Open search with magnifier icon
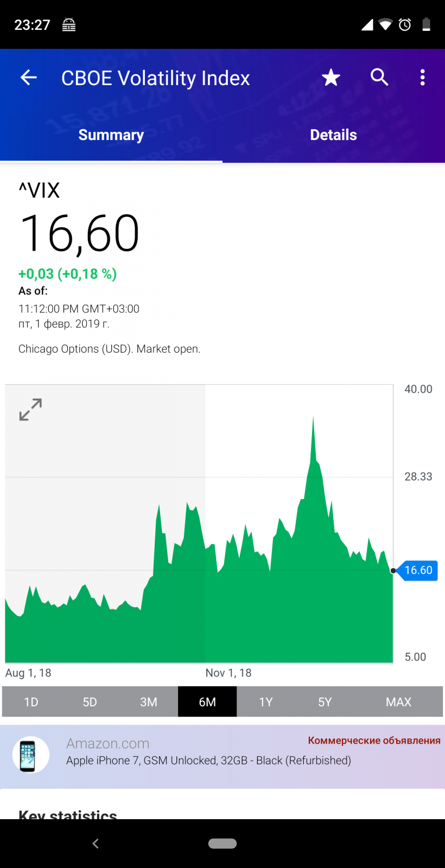This screenshot has width=445, height=868. coord(379,78)
